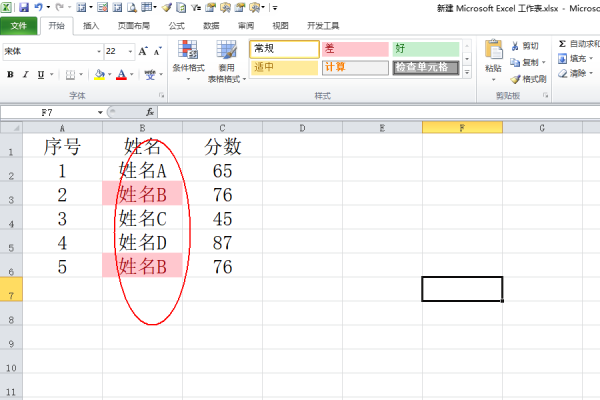The height and width of the screenshot is (400, 600).
Task: Open the 套用表格格式 table format icon
Action: [227, 50]
